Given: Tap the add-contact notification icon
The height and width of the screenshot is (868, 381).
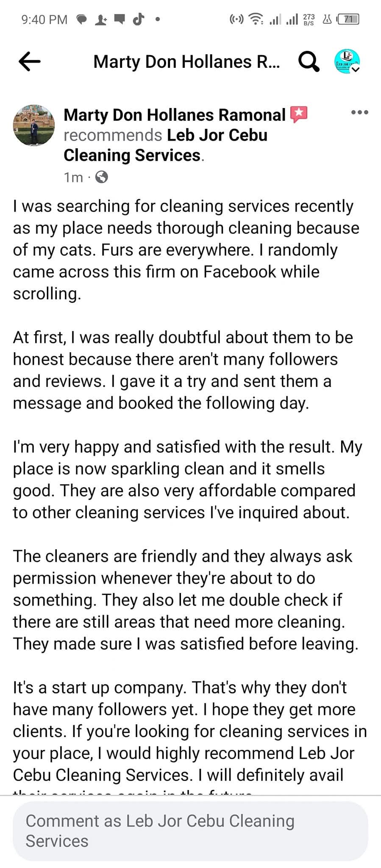Looking at the screenshot, I should 101,19.
